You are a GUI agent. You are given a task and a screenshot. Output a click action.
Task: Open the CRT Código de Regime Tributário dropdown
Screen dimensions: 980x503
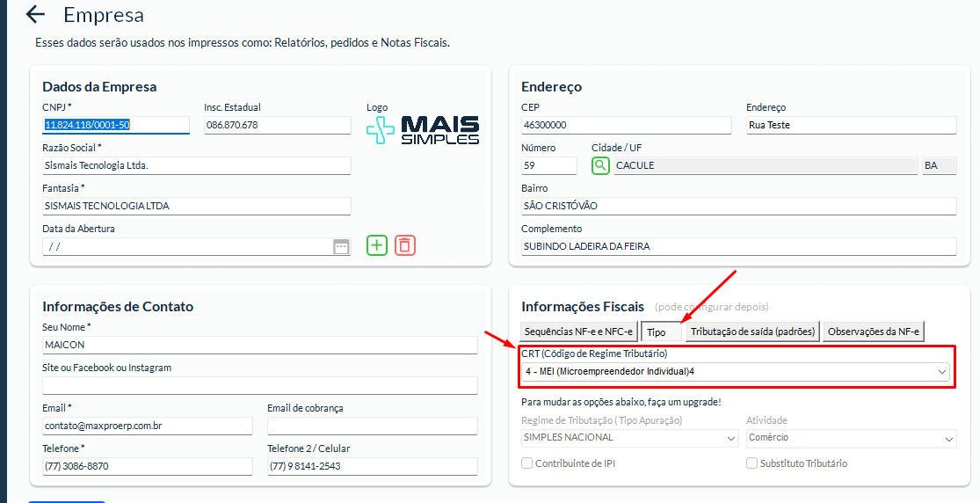pos(734,372)
